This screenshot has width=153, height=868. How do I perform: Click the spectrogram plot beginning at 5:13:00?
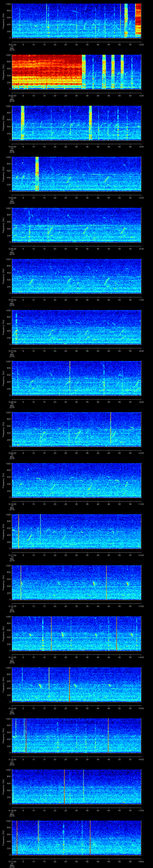click(x=77, y=633)
